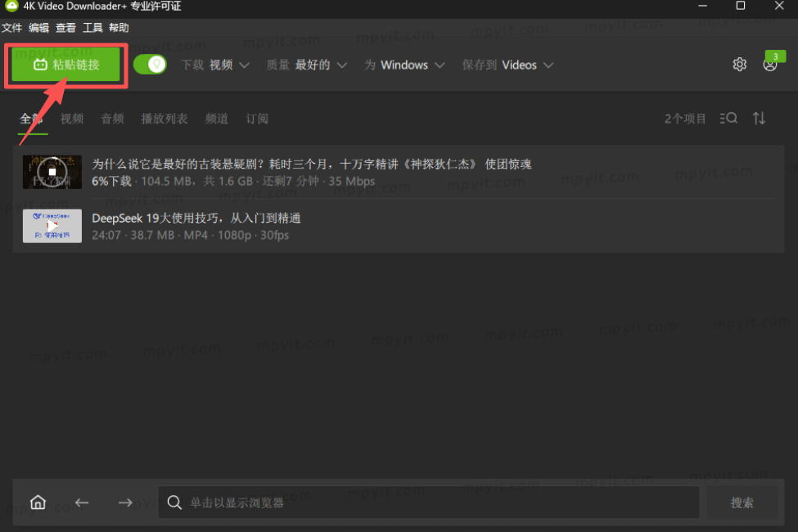Switch to the 视频 tab
The width and height of the screenshot is (798, 532).
pyautogui.click(x=72, y=119)
